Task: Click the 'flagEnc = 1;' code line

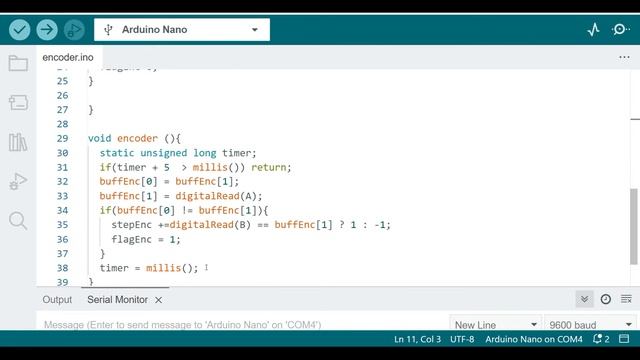Action: coord(146,239)
